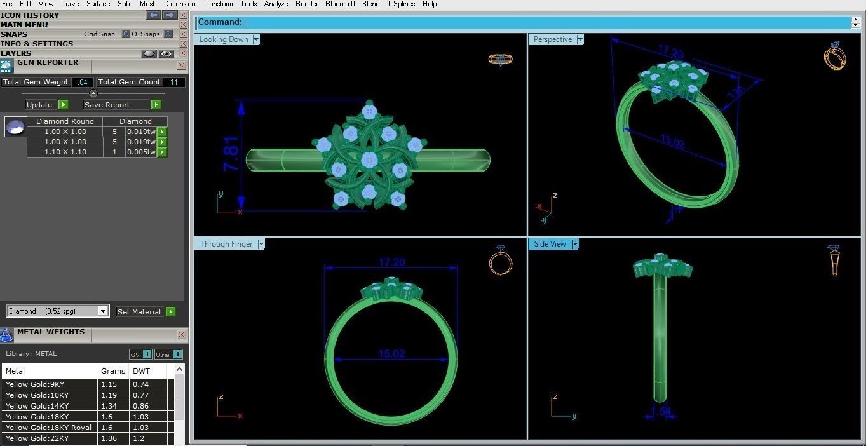Click the ICON HISTORY header
The height and width of the screenshot is (446, 868).
click(30, 15)
